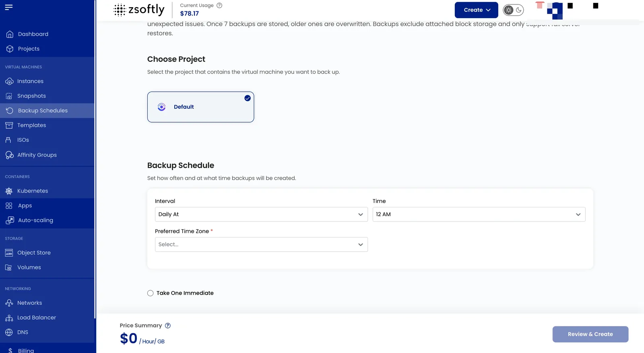The width and height of the screenshot is (644, 353).
Task: Click the Affinity Groups icon
Action: tap(9, 155)
